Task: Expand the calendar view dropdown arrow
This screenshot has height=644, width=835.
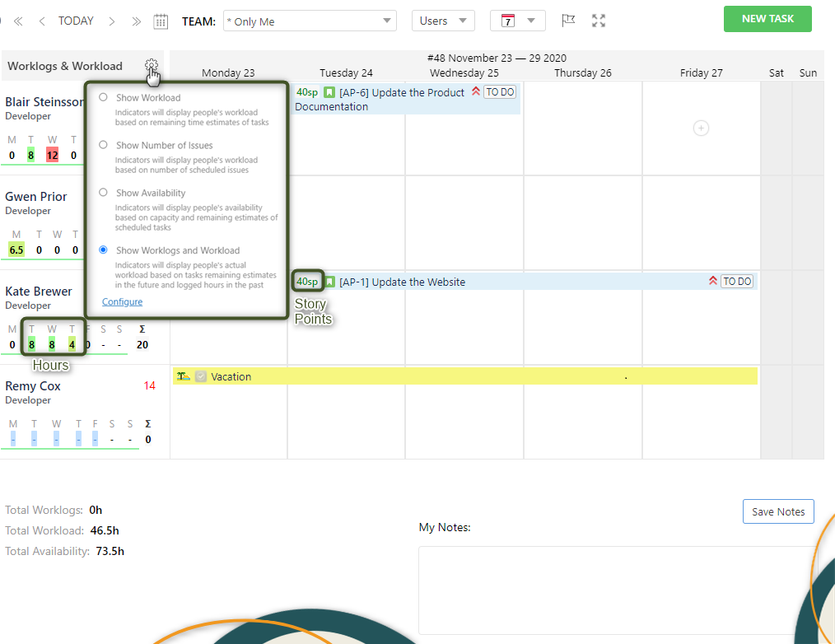Action: (x=531, y=21)
